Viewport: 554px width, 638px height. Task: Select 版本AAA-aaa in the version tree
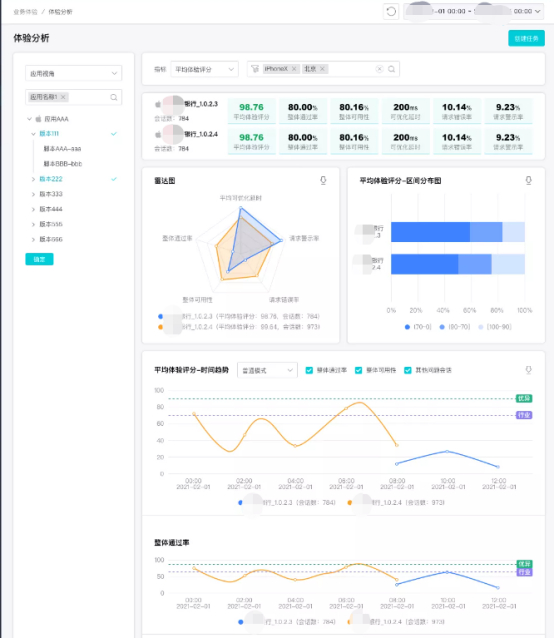tap(62, 149)
